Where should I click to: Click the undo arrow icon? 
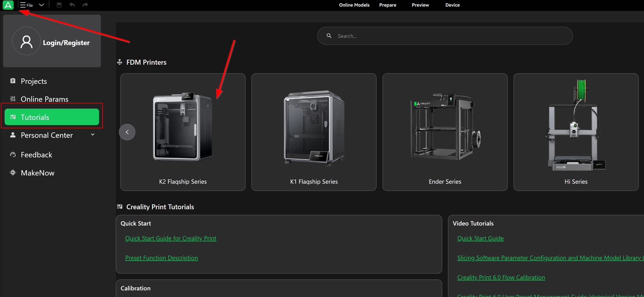coord(72,5)
